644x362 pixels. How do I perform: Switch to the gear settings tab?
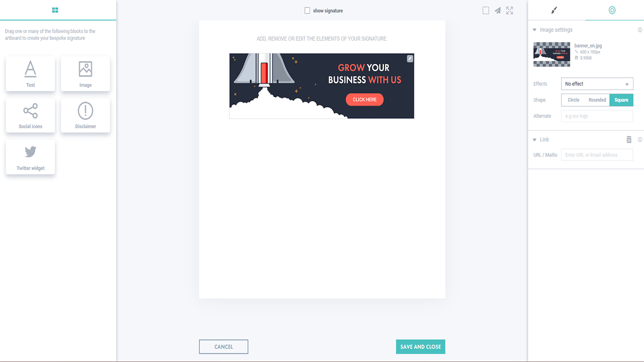pos(612,10)
